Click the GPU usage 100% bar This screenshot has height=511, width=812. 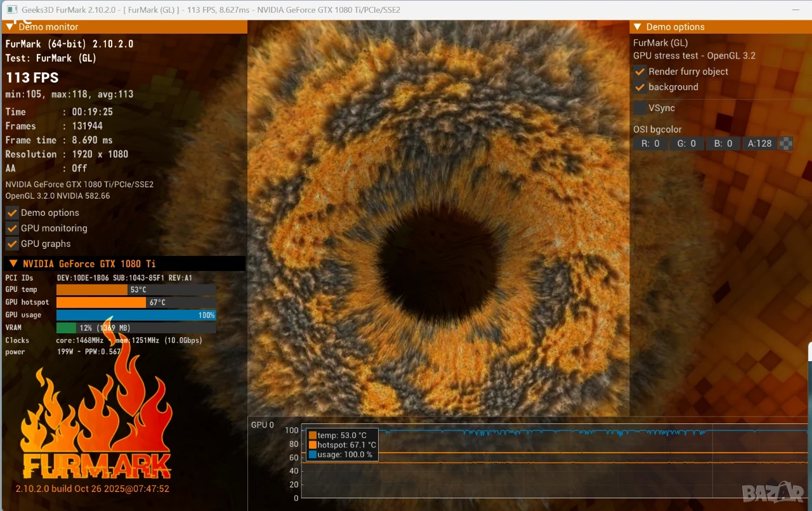coord(136,315)
